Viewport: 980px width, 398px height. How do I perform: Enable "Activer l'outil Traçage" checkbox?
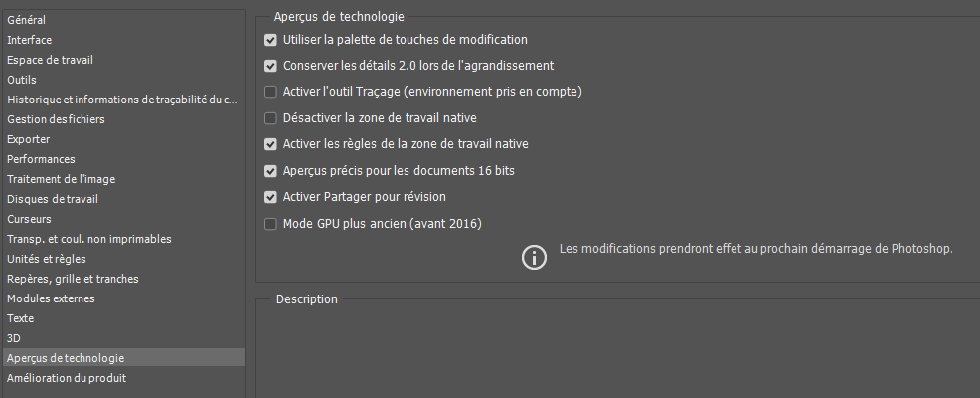click(271, 92)
